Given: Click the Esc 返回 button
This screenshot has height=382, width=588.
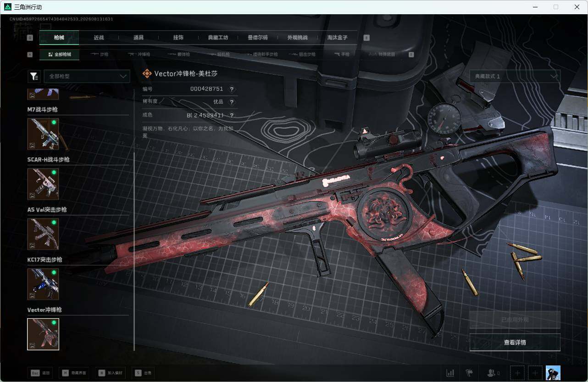Looking at the screenshot, I should tap(40, 373).
